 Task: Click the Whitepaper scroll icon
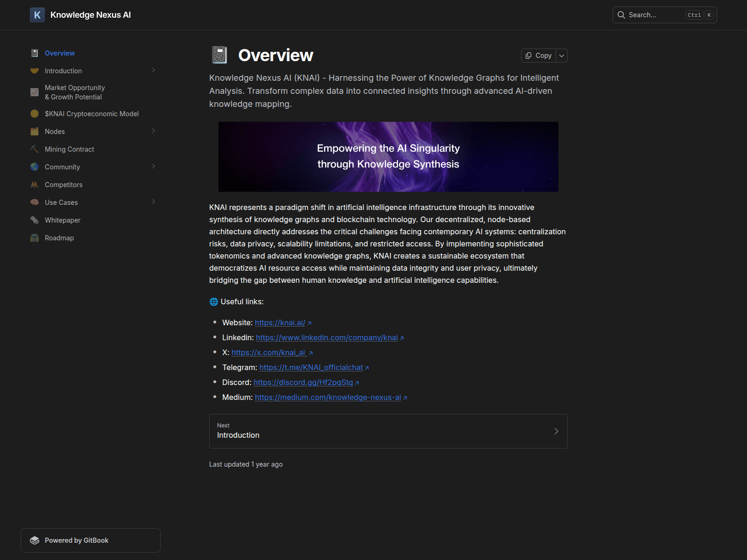35,220
